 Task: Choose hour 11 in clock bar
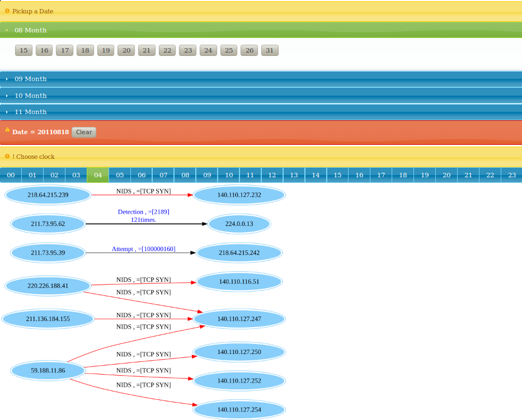point(250,175)
